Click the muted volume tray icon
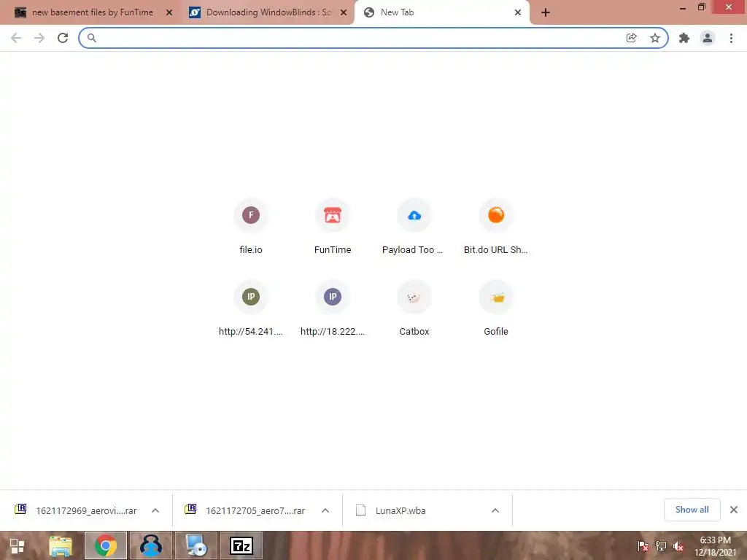 coord(678,546)
